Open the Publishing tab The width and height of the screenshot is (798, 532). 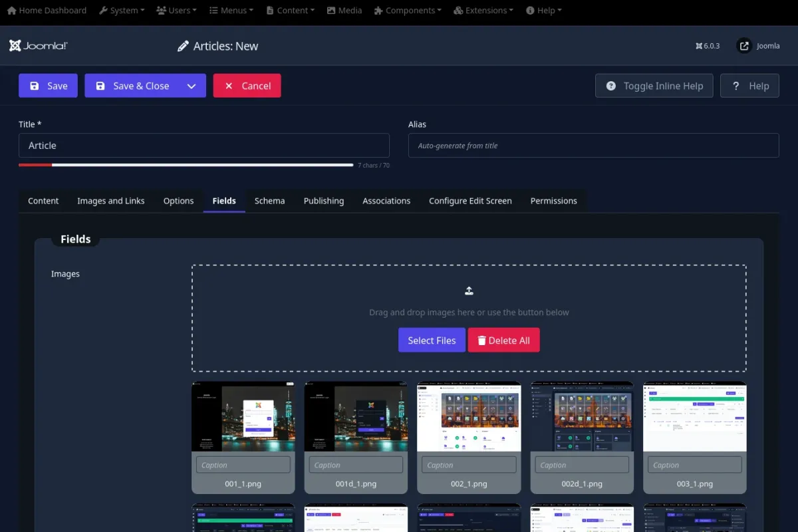[324, 201]
